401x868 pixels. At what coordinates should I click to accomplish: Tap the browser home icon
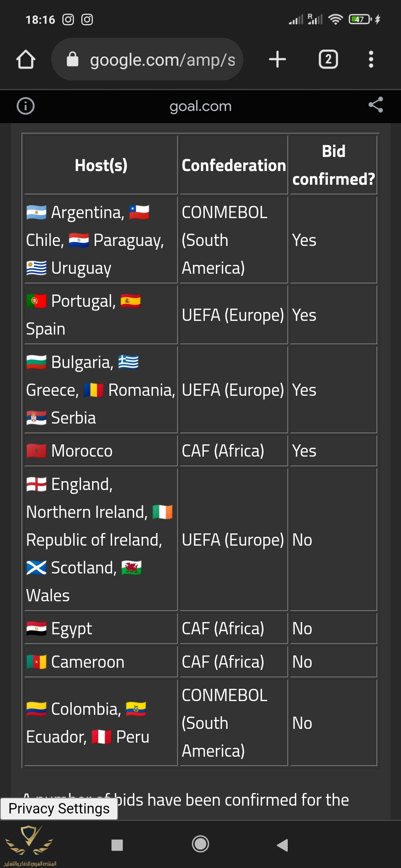tap(26, 59)
